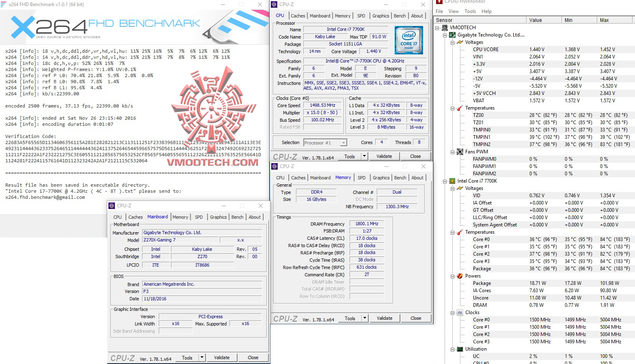The height and width of the screenshot is (364, 635).
Task: Click Close in the CPU-Z Processor window
Action: tap(415, 156)
